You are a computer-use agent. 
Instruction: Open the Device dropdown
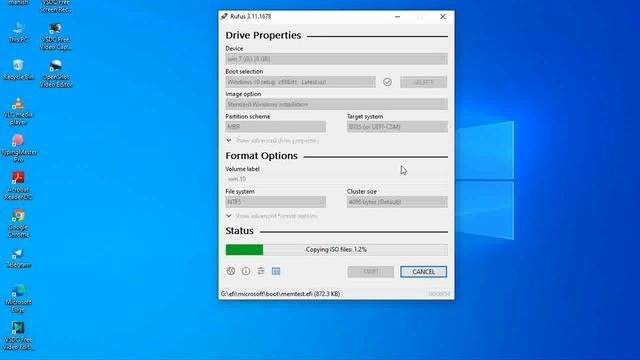[x=336, y=59]
